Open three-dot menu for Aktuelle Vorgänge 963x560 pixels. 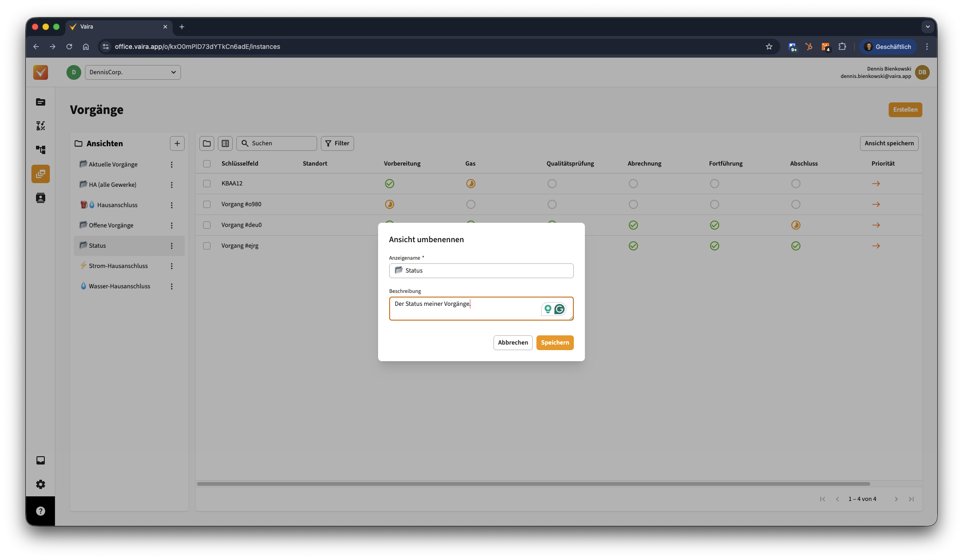[x=172, y=165]
